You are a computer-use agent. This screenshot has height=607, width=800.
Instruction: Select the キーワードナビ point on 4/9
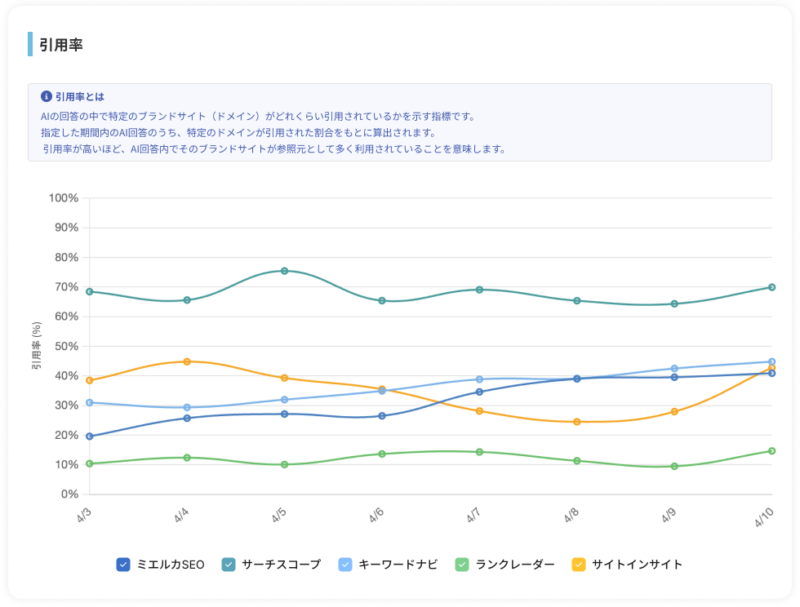click(x=674, y=368)
